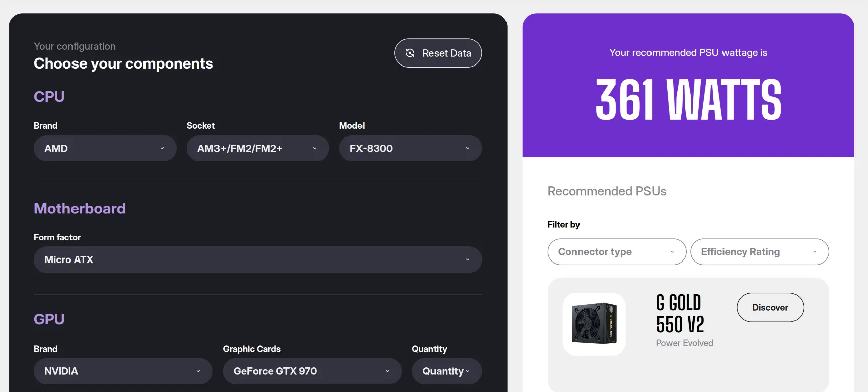Viewport: 868px width, 392px height.
Task: Open the CPU Model dropdown showing FX-8300
Action: [x=410, y=148]
